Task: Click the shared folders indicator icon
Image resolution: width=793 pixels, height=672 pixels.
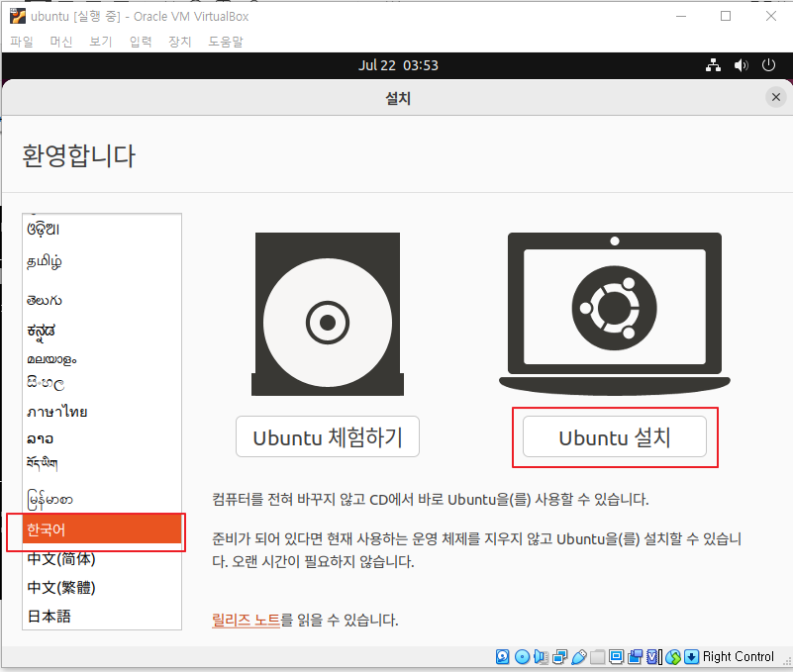Action: (597, 656)
